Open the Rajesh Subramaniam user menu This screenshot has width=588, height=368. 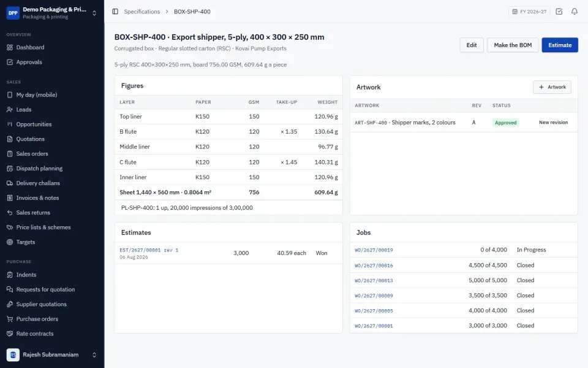tap(52, 355)
